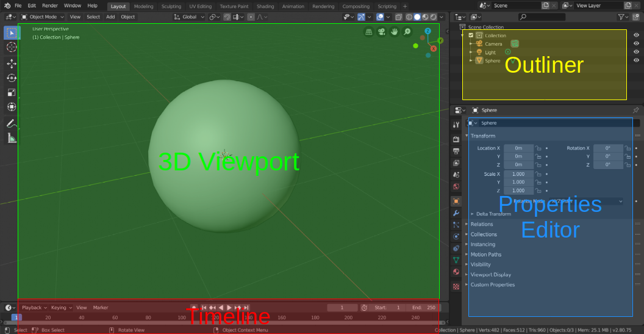
Task: Click the Marker menu in the Timeline
Action: (101, 308)
